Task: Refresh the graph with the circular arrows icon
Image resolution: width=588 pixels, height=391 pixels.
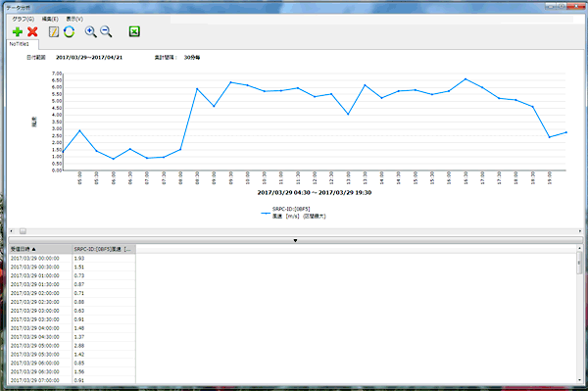Action: (69, 32)
